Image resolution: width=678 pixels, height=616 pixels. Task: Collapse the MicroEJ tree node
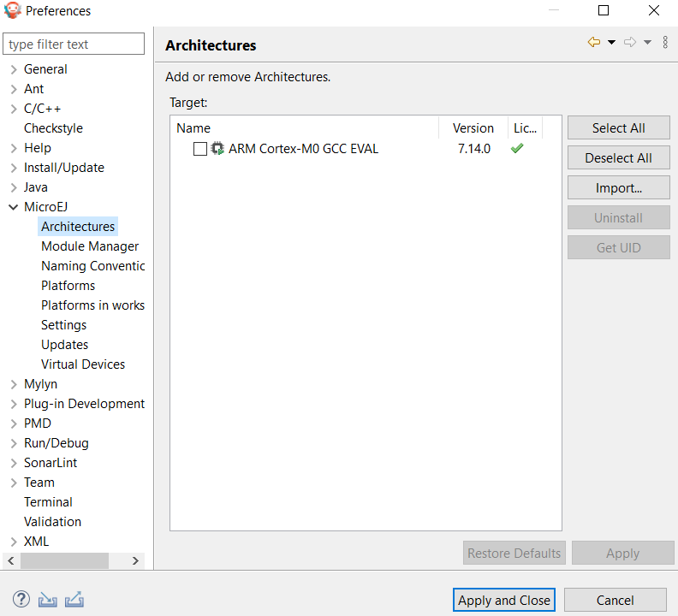pos(14,207)
